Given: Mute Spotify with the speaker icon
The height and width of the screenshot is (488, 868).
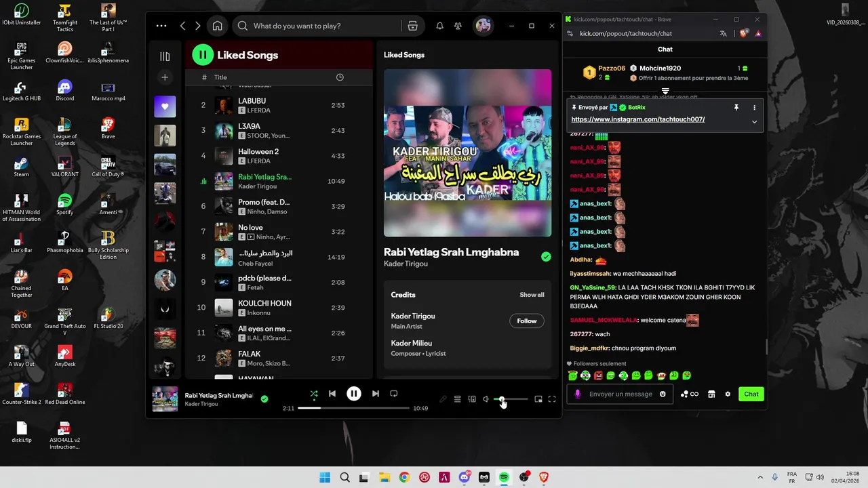Looking at the screenshot, I should (486, 399).
